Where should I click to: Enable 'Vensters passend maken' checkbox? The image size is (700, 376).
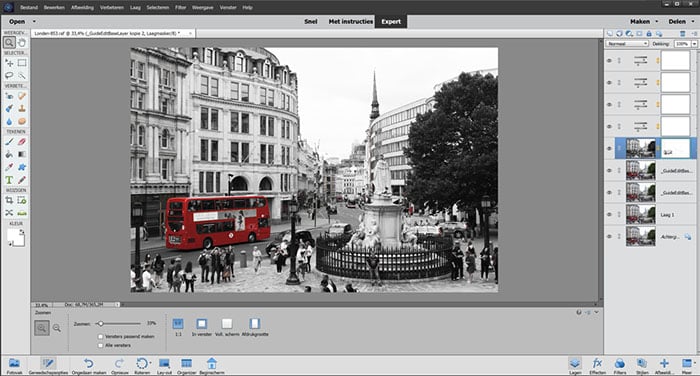coord(100,336)
